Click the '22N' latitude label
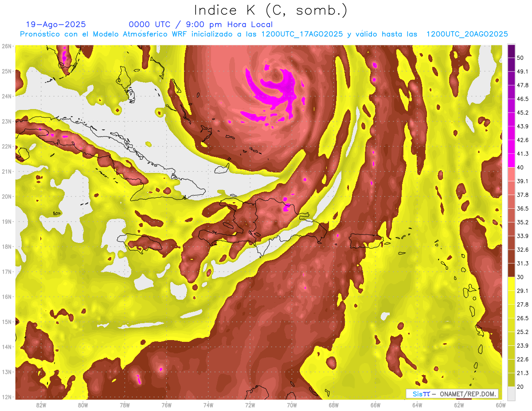This screenshot has height=411, width=532. click(6, 146)
